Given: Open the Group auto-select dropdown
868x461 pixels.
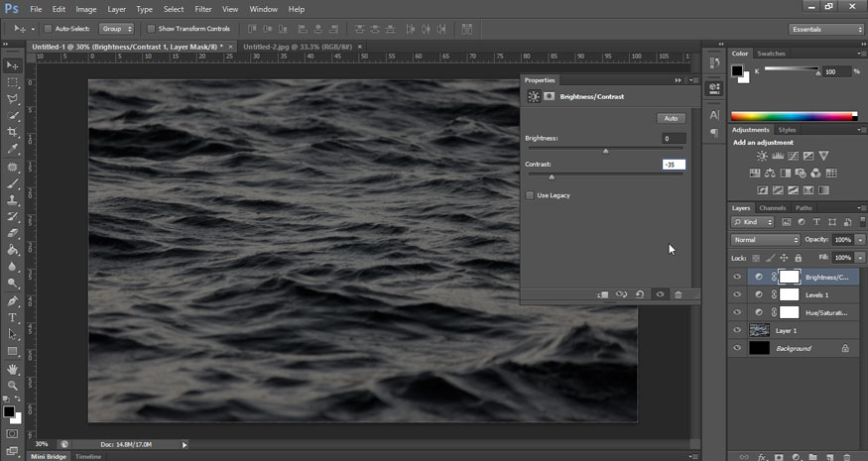Looking at the screenshot, I should pyautogui.click(x=116, y=29).
